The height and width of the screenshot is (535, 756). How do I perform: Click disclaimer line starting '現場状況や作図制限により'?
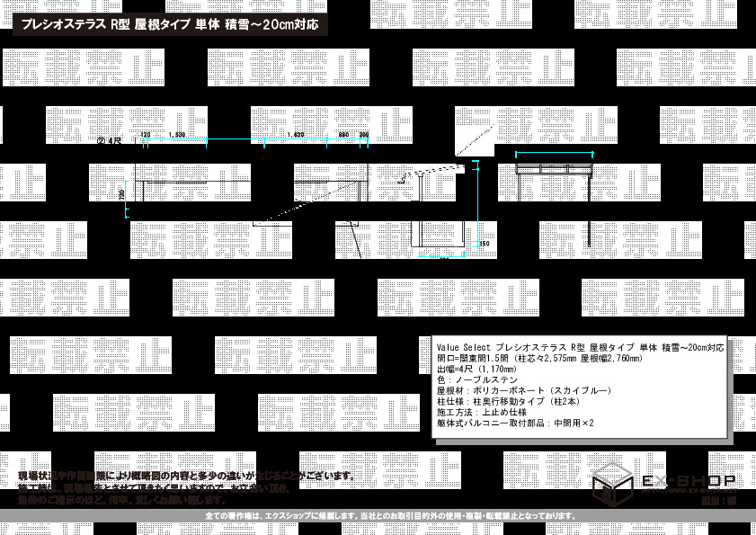187,477
